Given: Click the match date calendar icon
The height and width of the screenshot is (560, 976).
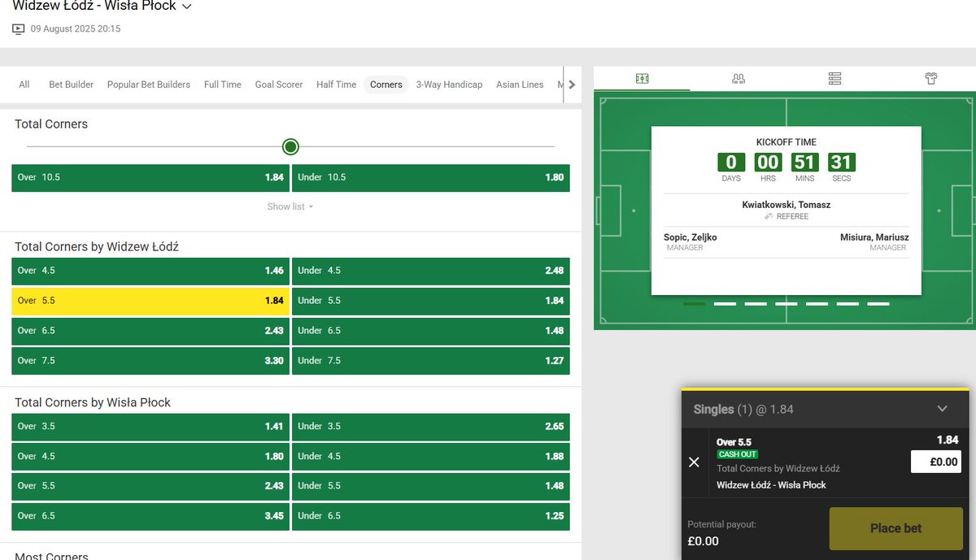Looking at the screenshot, I should point(18,28).
